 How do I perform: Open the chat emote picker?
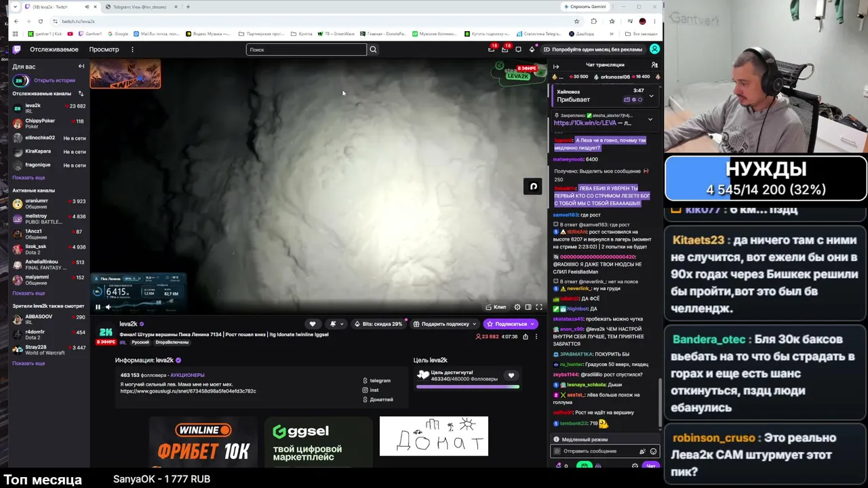[653, 451]
